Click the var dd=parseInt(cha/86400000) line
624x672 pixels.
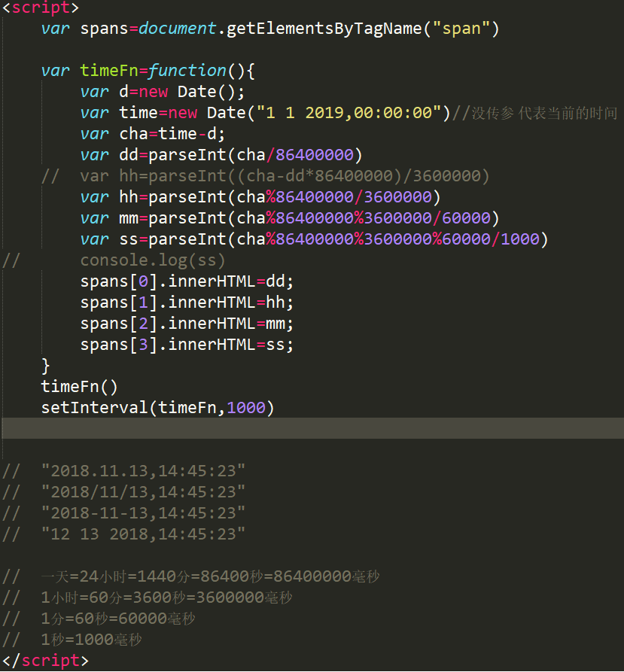(221, 155)
